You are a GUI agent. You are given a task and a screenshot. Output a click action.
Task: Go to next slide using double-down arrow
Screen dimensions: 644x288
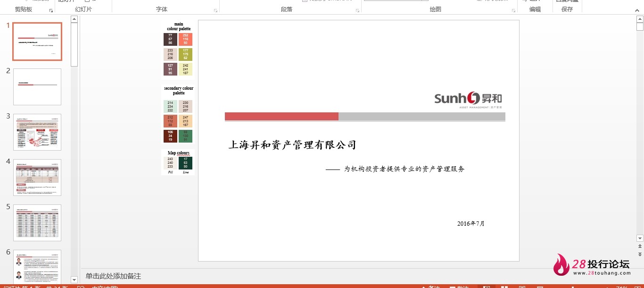pos(640,254)
